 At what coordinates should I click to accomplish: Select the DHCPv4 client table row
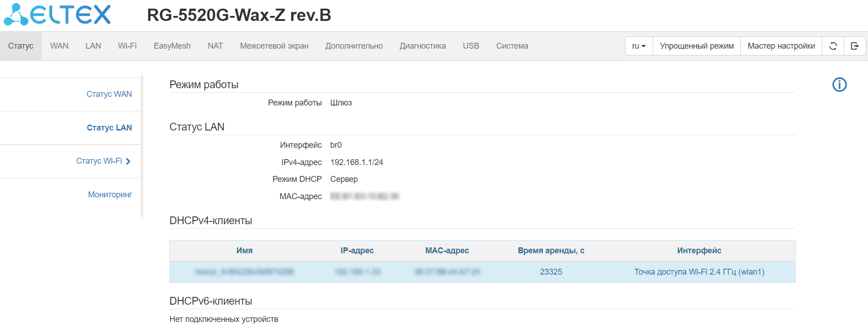click(482, 272)
